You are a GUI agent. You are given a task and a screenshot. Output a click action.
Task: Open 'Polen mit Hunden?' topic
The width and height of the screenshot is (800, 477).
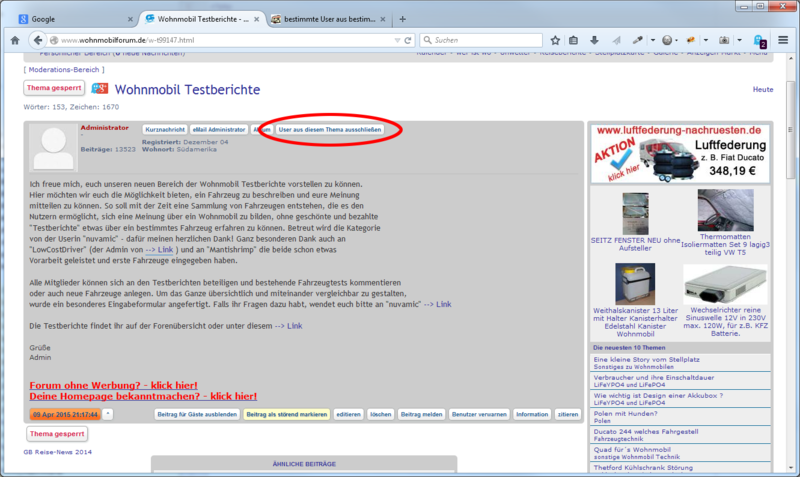click(626, 414)
